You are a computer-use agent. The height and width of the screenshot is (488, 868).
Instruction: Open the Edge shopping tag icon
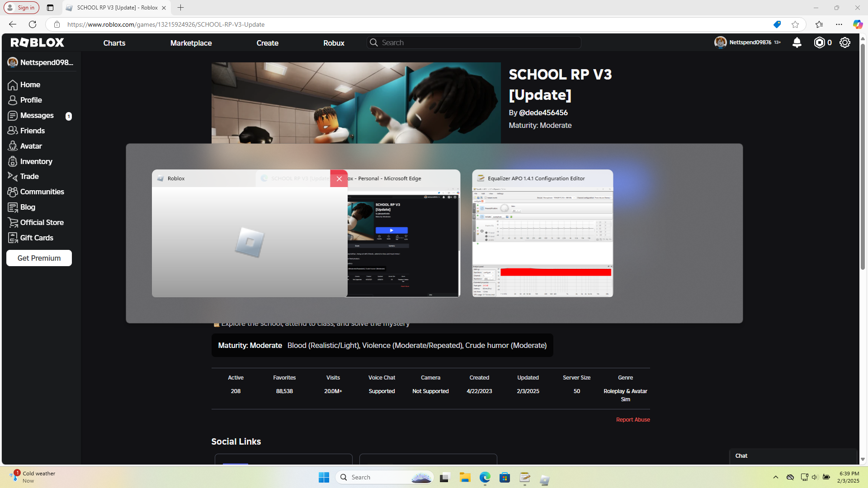(x=777, y=24)
